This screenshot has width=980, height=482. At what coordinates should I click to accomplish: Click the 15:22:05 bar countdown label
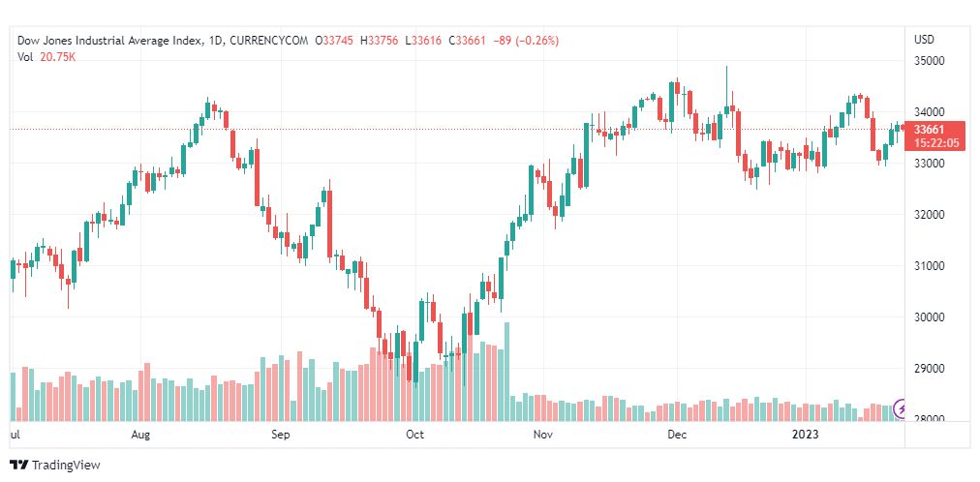[x=935, y=143]
